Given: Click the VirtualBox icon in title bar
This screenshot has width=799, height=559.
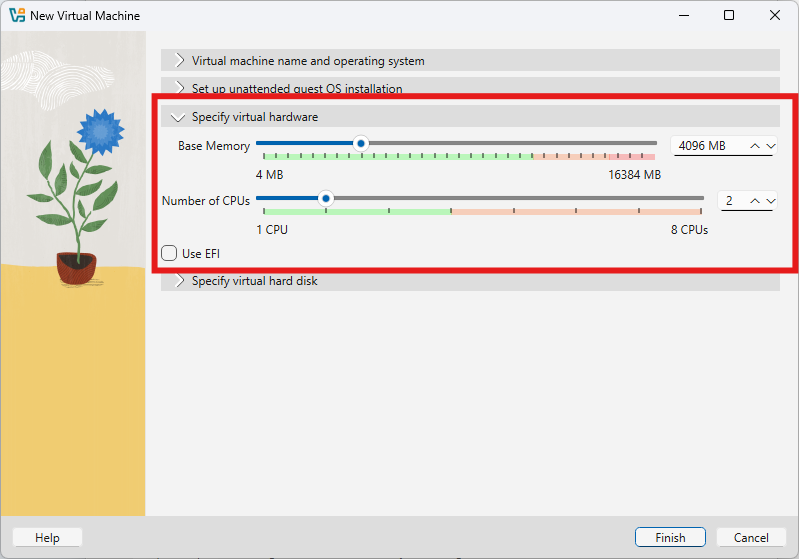Looking at the screenshot, I should (17, 15).
